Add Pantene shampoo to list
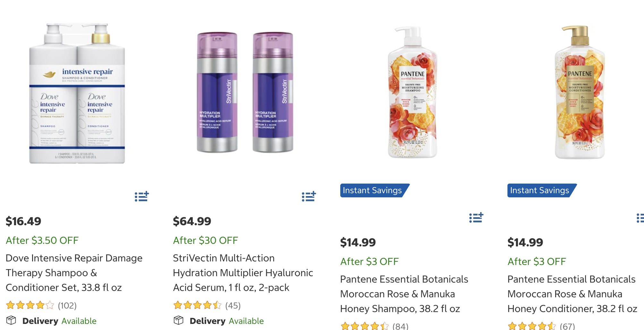644x330 pixels. [x=476, y=218]
